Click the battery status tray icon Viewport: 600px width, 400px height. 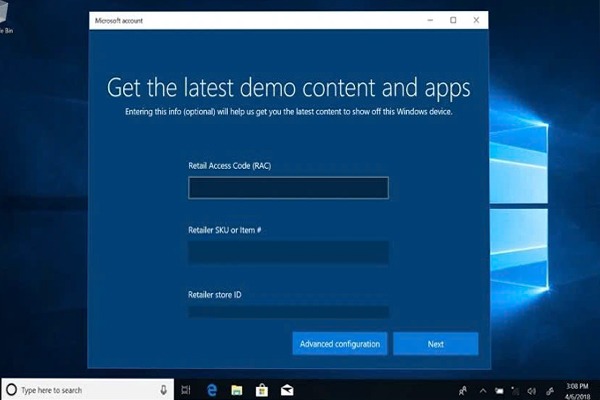(499, 391)
